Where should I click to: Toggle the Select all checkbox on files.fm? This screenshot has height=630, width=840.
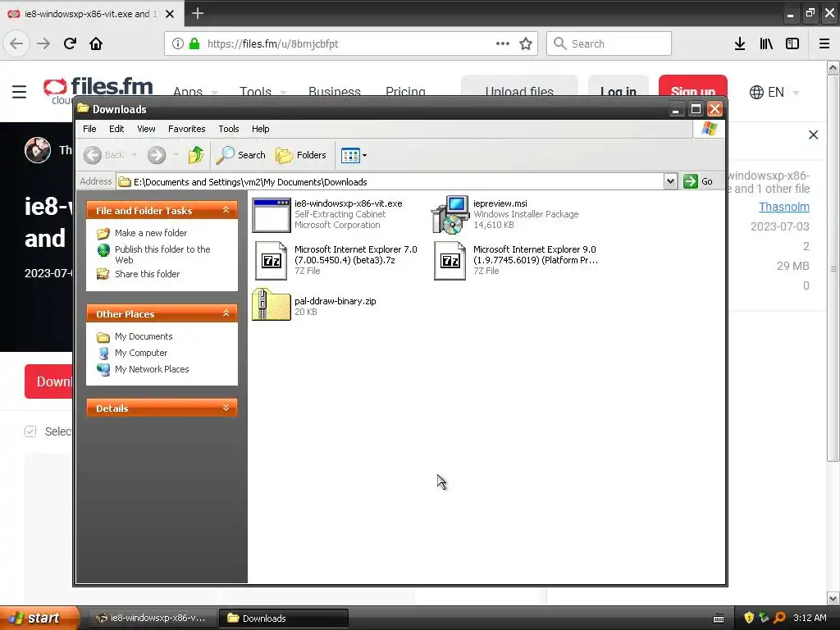pos(30,431)
